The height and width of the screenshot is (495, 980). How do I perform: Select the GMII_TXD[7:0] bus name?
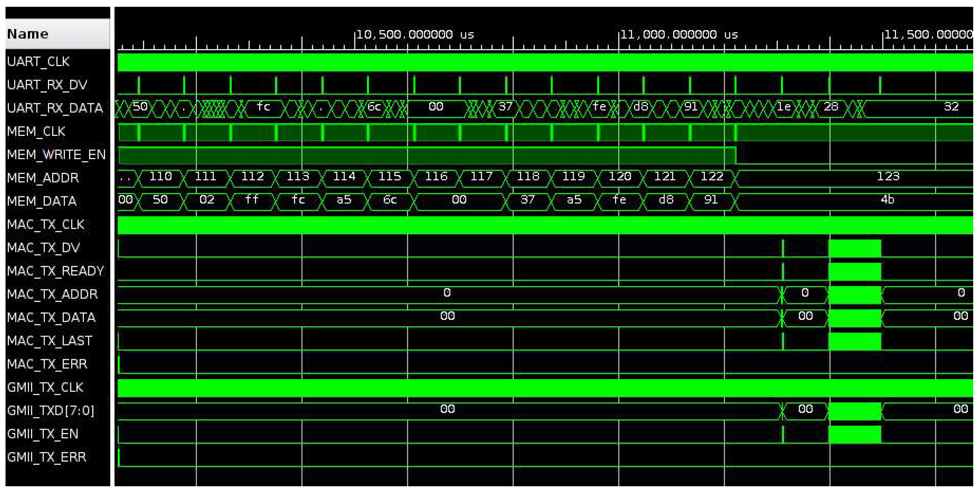pyautogui.click(x=50, y=410)
